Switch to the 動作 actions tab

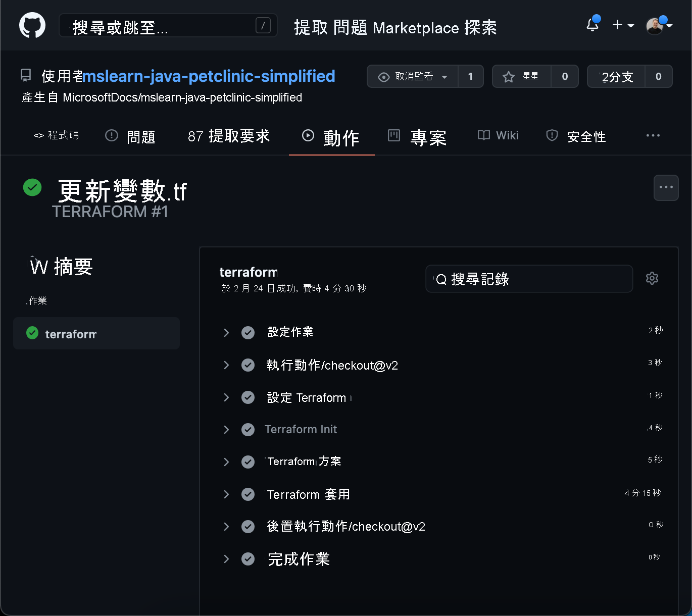331,137
